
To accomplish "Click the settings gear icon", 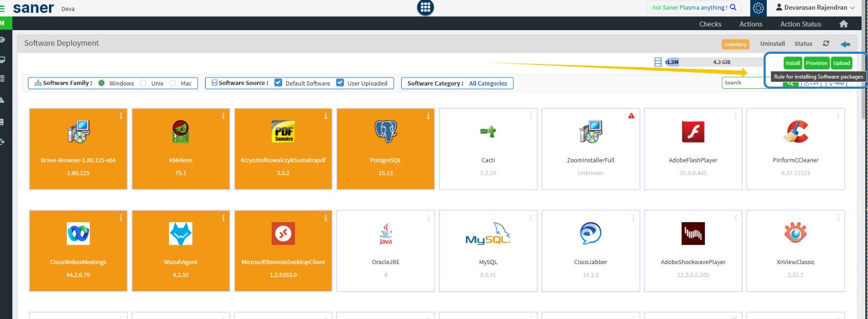I will pyautogui.click(x=758, y=8).
